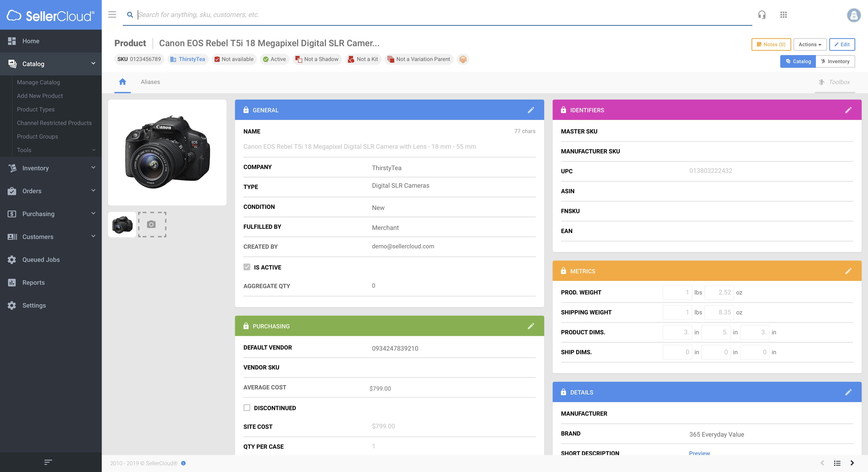Select the camera image thumbnail
868x472 pixels.
click(122, 224)
